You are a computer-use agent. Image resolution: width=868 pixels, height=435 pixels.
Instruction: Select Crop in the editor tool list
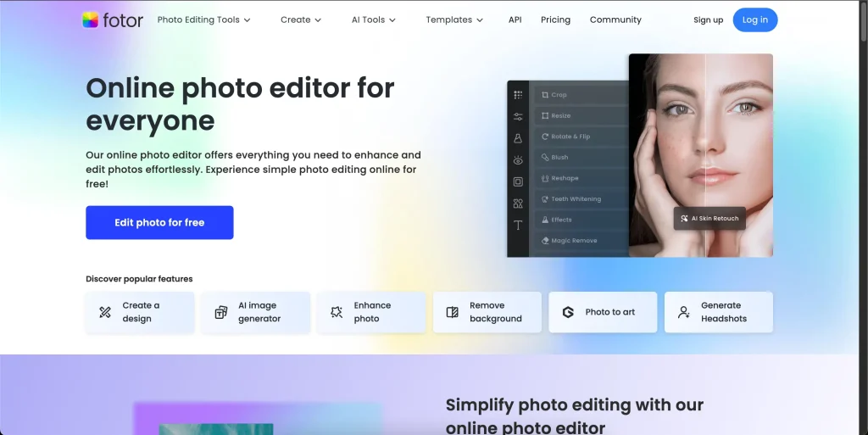coord(581,95)
